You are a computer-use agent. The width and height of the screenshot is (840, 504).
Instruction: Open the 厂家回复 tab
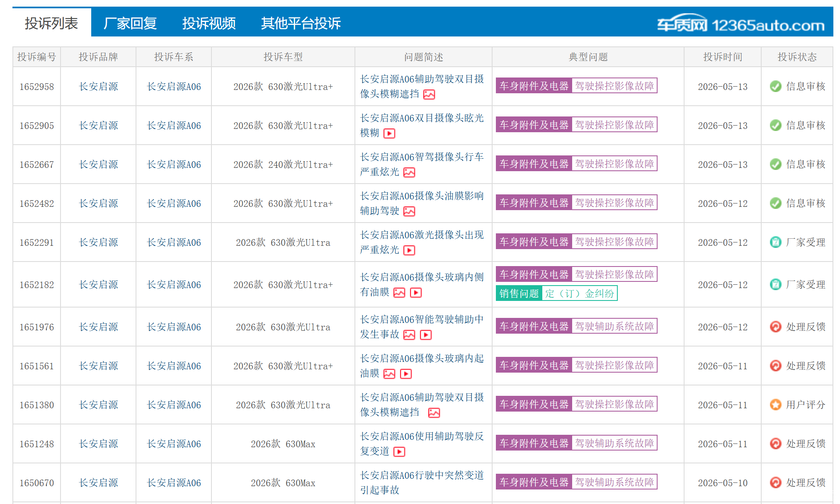pyautogui.click(x=130, y=23)
